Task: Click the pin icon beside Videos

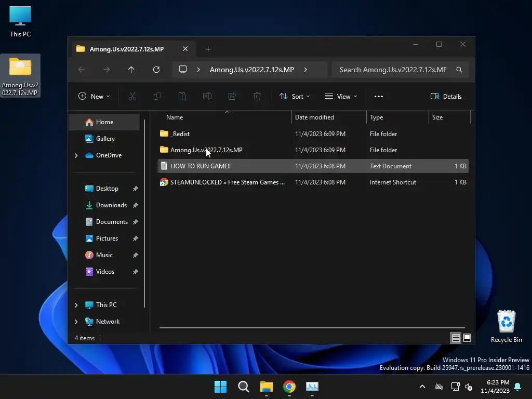Action: point(136,272)
